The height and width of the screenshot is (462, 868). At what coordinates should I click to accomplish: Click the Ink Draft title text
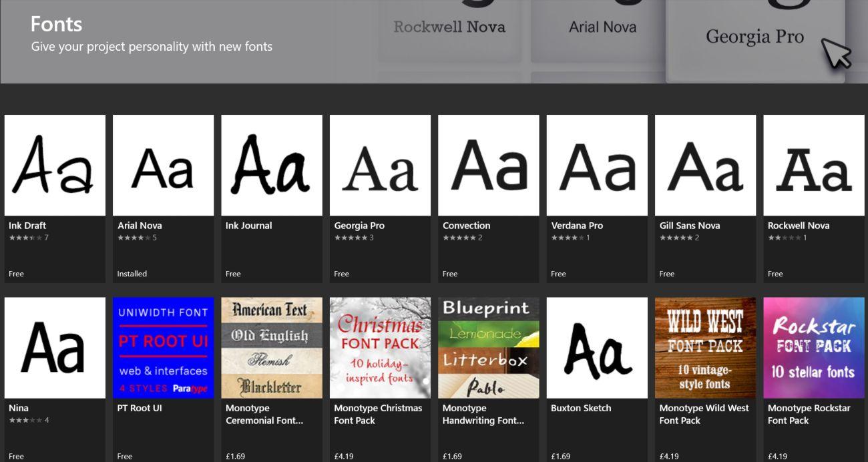coord(27,226)
